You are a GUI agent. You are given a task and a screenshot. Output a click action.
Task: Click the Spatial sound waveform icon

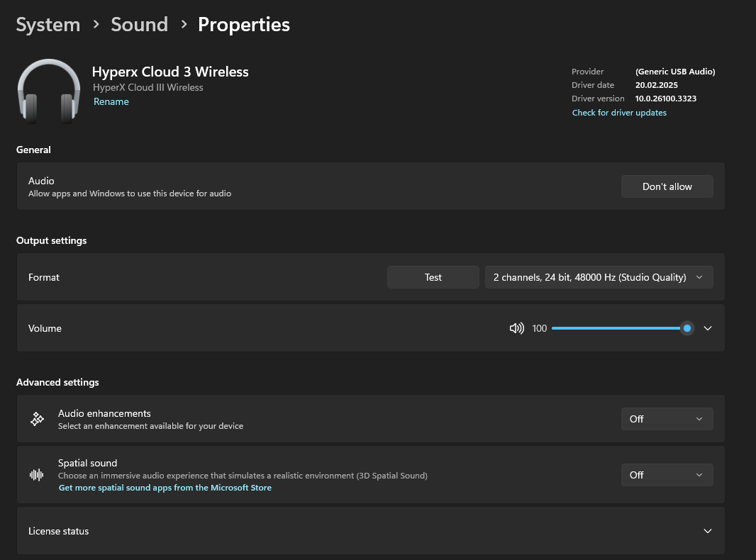(36, 475)
